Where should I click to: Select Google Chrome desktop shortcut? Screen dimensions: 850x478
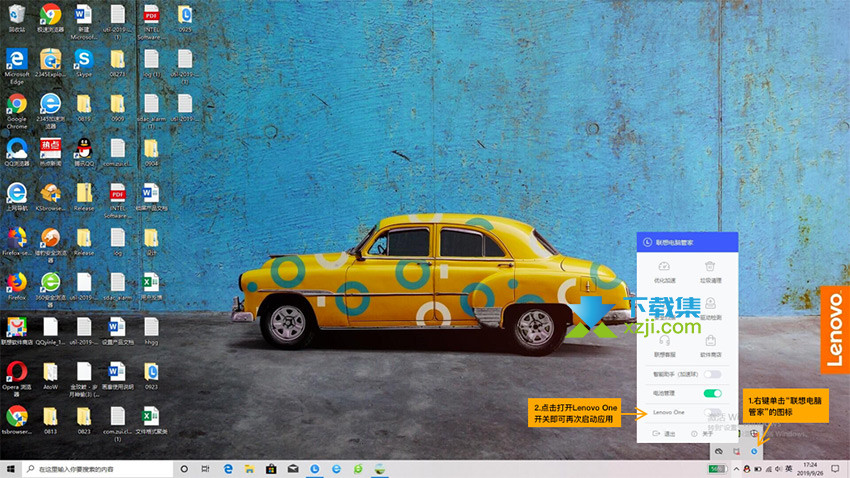pos(17,111)
